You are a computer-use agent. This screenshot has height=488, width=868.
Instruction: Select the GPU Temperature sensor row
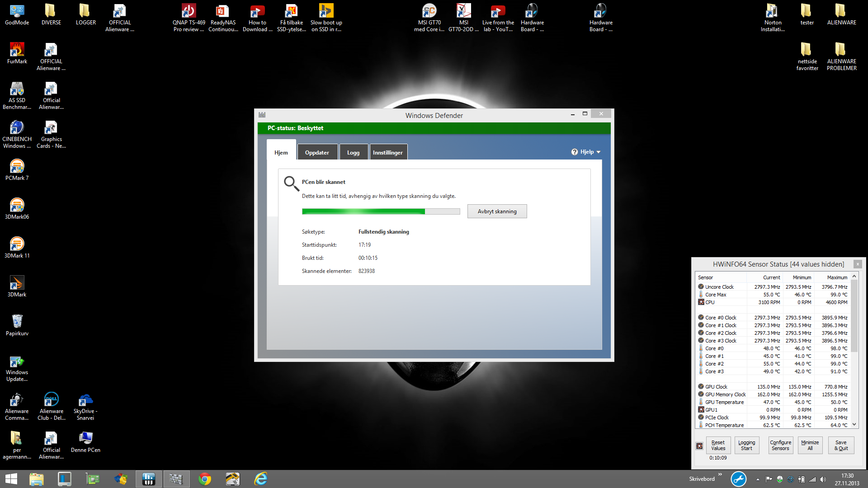pyautogui.click(x=773, y=402)
